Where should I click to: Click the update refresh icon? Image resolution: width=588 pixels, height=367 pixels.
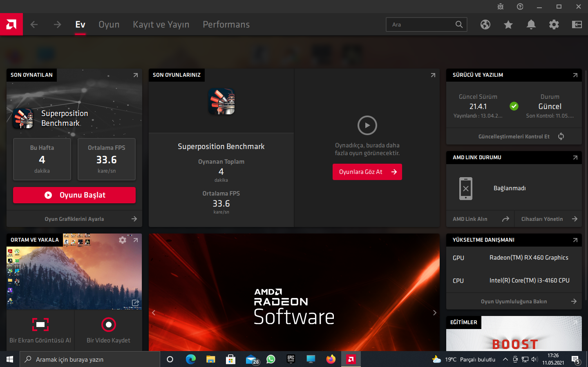click(x=561, y=136)
